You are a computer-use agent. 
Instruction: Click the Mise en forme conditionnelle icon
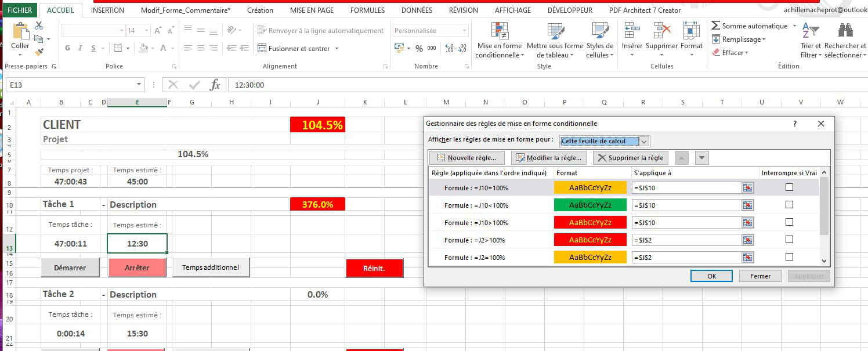pyautogui.click(x=499, y=31)
